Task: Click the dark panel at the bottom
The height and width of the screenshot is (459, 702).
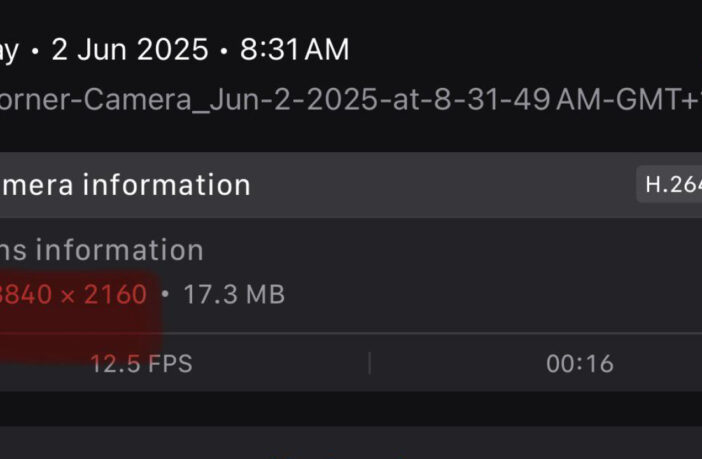Action: click(x=350, y=443)
